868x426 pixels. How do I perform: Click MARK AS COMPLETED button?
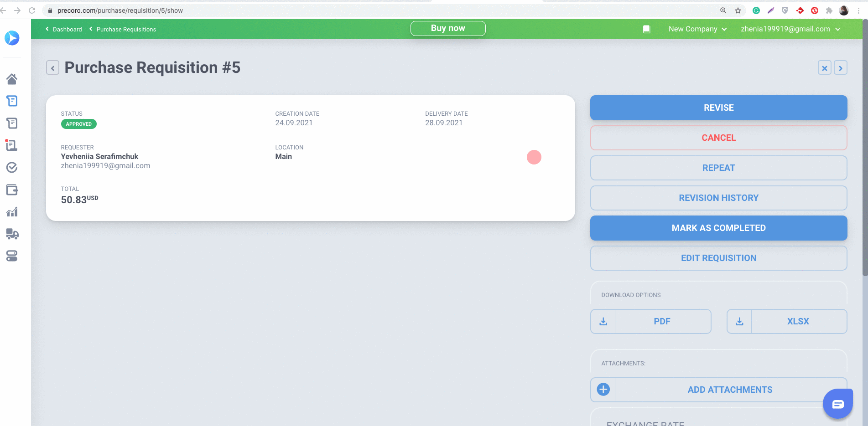coord(718,228)
